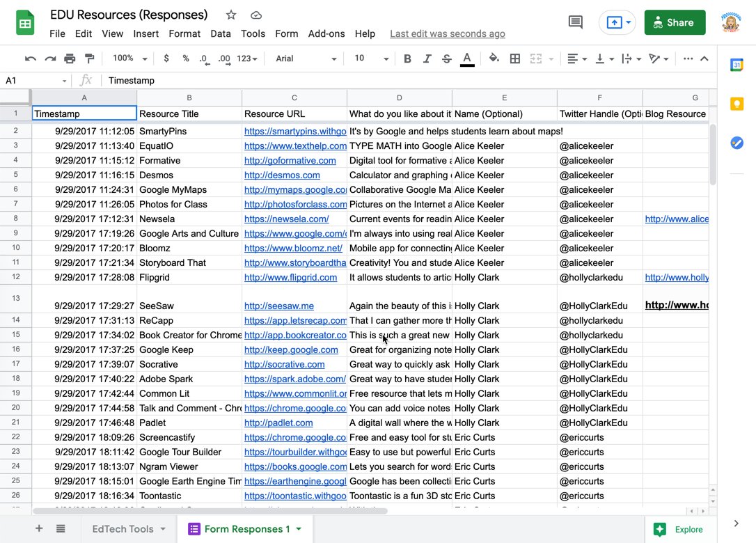The image size is (756, 543).
Task: Click the Present to meeting button
Action: pyautogui.click(x=617, y=22)
